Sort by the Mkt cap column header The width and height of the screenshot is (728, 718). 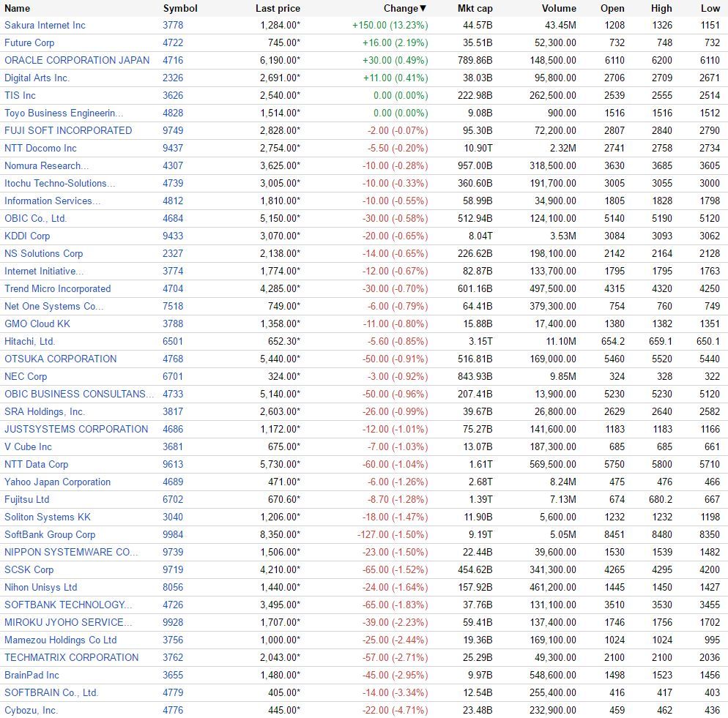coord(475,8)
